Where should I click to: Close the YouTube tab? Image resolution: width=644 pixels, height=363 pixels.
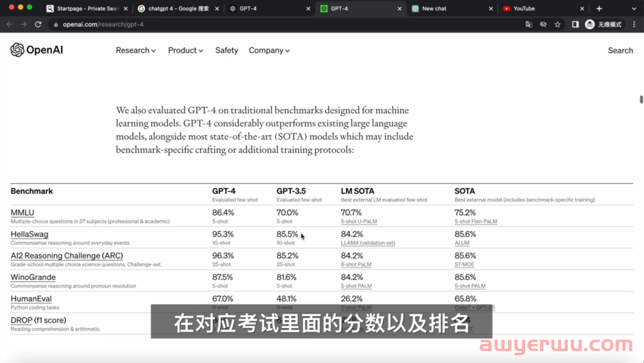582,8
